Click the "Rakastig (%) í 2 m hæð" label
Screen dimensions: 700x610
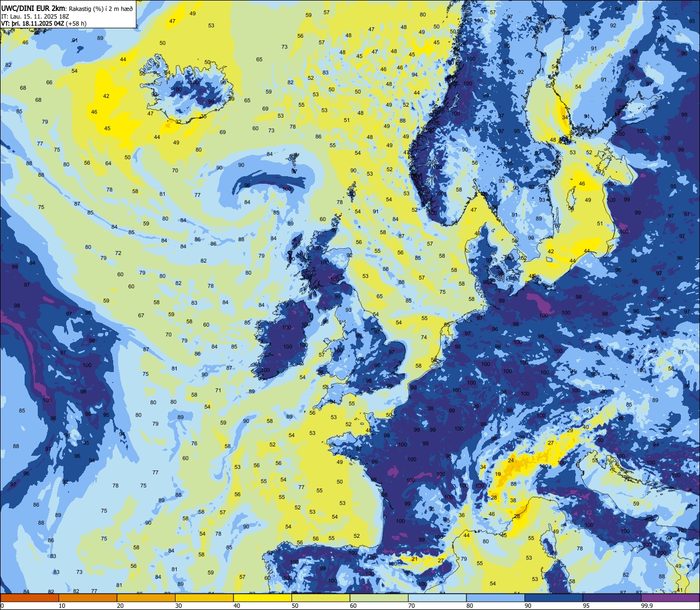click(x=101, y=8)
